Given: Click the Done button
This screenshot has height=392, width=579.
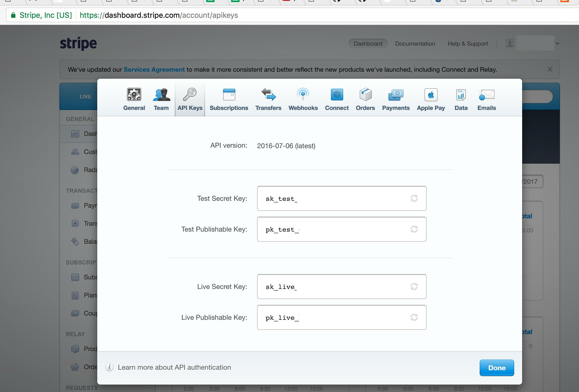Looking at the screenshot, I should click(497, 368).
